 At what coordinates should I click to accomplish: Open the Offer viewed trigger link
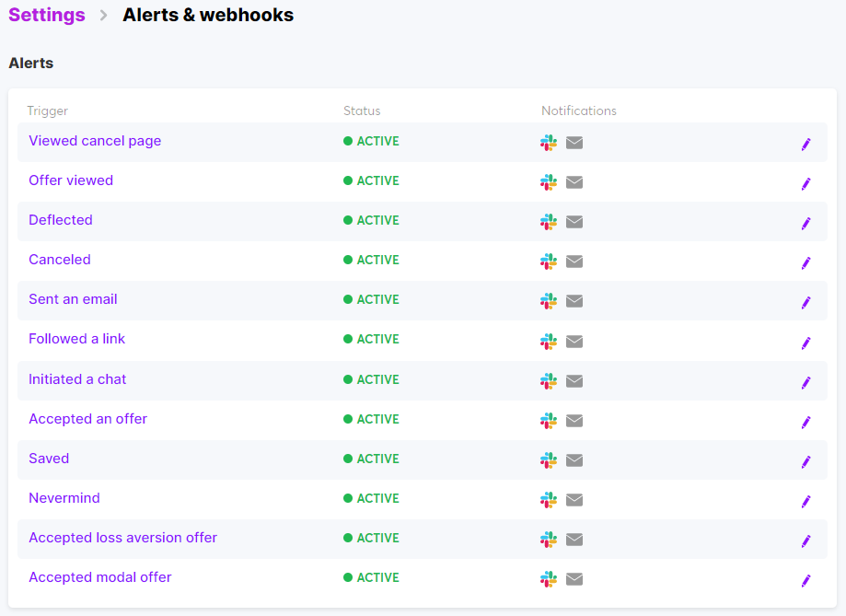pos(71,180)
